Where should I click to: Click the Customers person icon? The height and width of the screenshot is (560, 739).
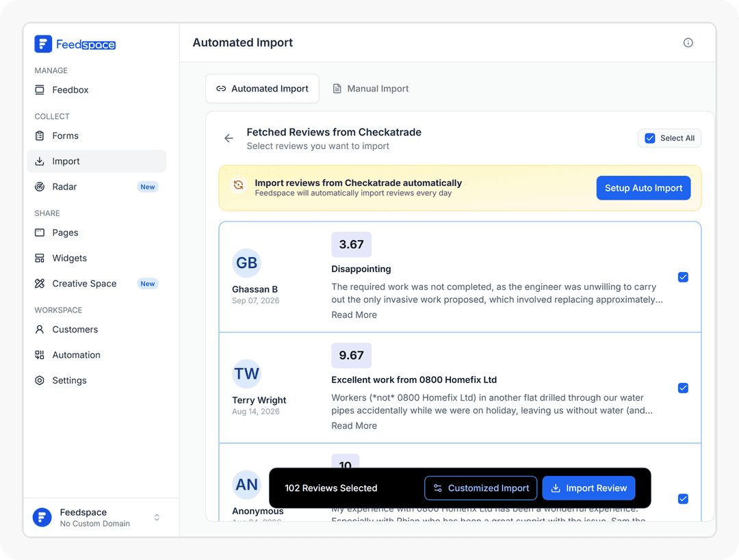pyautogui.click(x=40, y=329)
